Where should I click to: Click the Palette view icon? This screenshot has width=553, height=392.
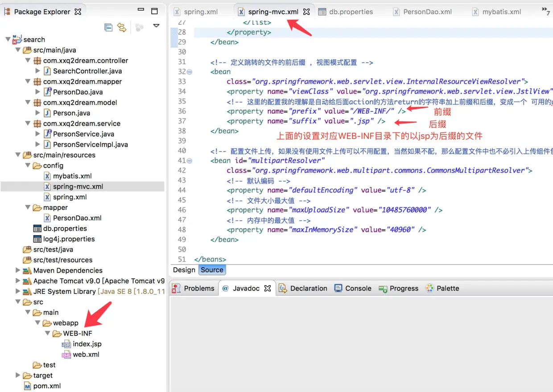pyautogui.click(x=442, y=288)
